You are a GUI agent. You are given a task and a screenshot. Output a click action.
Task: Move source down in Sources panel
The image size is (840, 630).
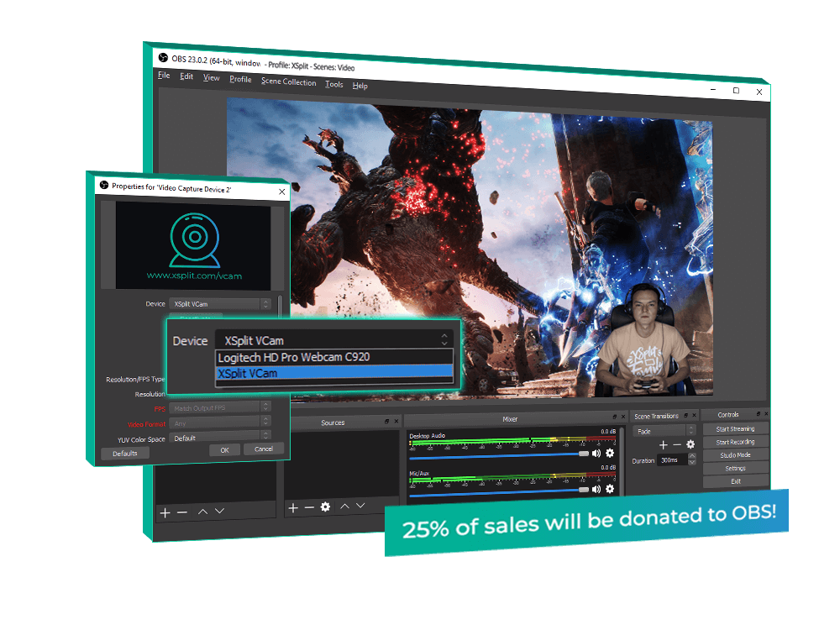point(360,505)
